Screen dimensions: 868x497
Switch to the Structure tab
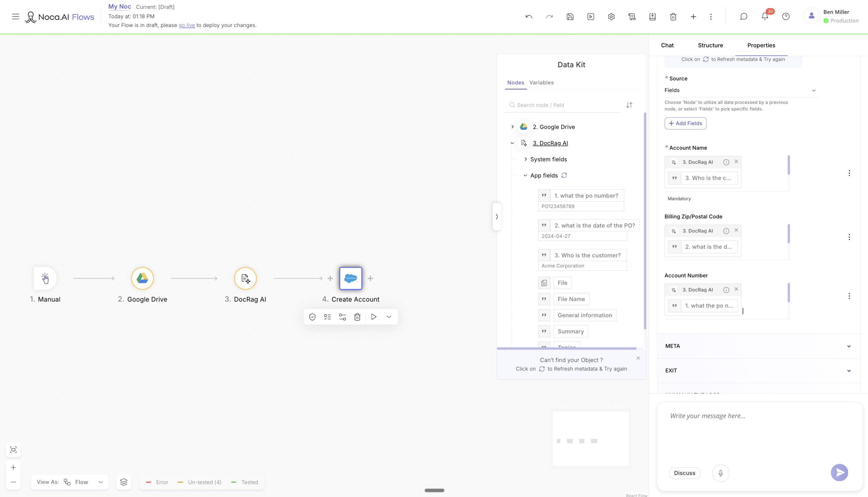710,45
